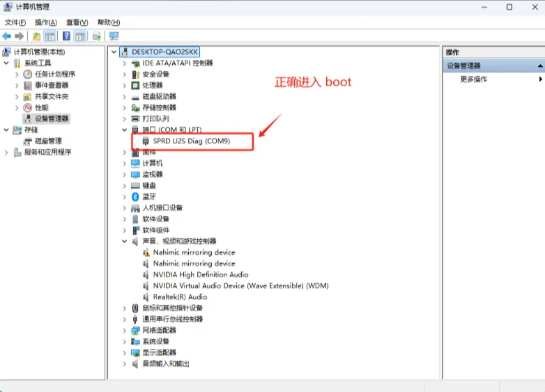Select the 软件组件 category
The height and width of the screenshot is (392, 545).
pos(155,230)
